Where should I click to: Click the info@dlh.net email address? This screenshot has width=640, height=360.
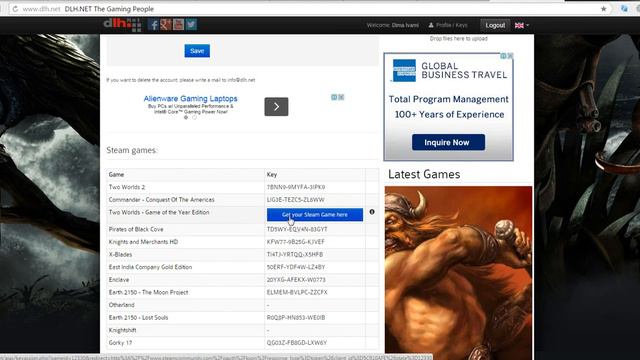241,80
